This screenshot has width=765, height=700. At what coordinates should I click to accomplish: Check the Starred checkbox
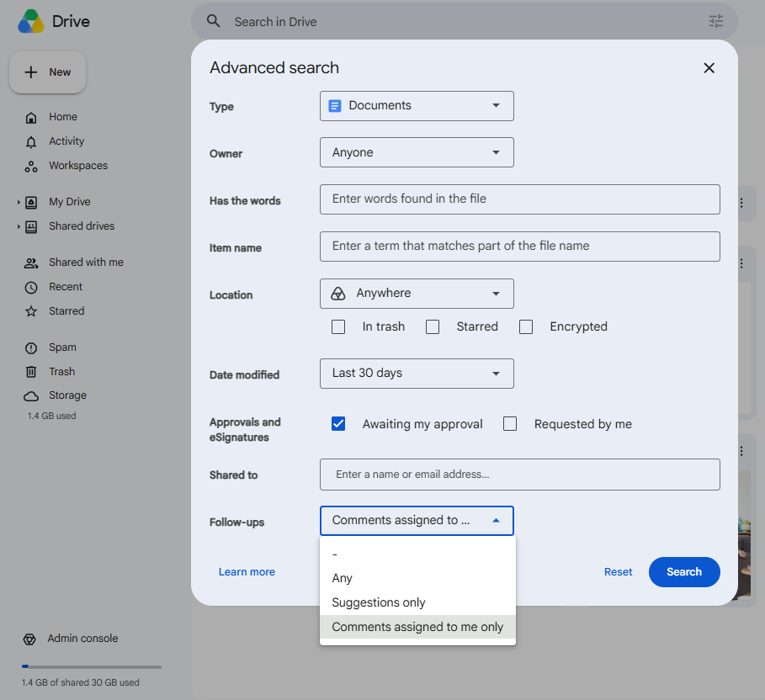[x=433, y=326]
